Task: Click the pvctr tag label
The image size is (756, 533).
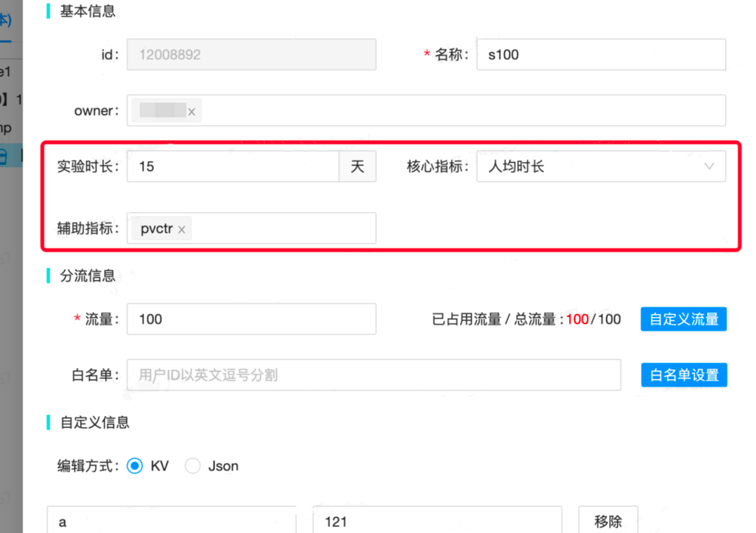Action: [157, 229]
